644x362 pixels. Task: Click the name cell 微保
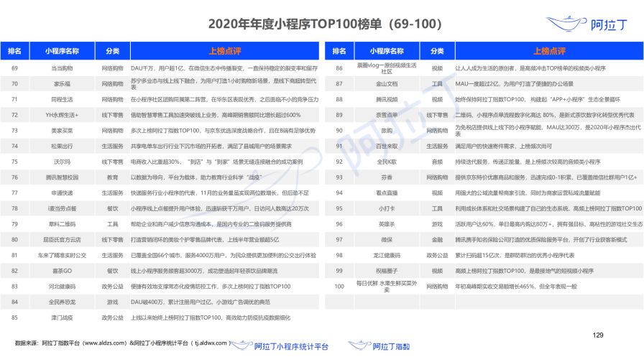387,240
